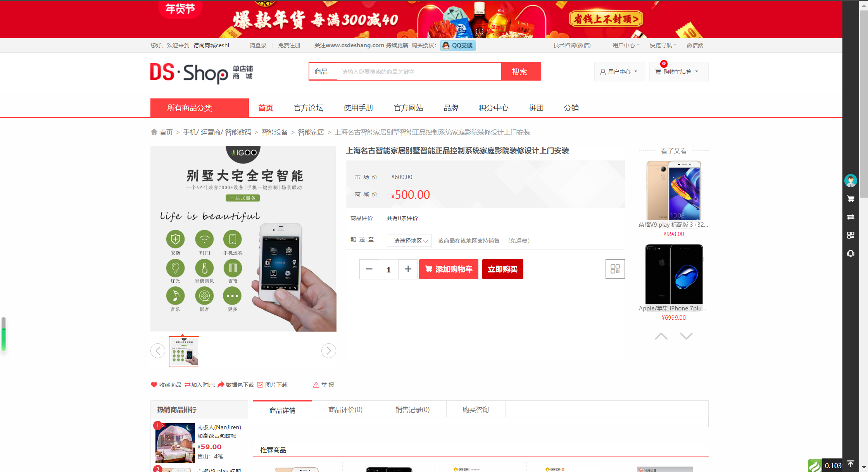Click the red add-to-cart button
The height and width of the screenshot is (472, 868).
[449, 269]
